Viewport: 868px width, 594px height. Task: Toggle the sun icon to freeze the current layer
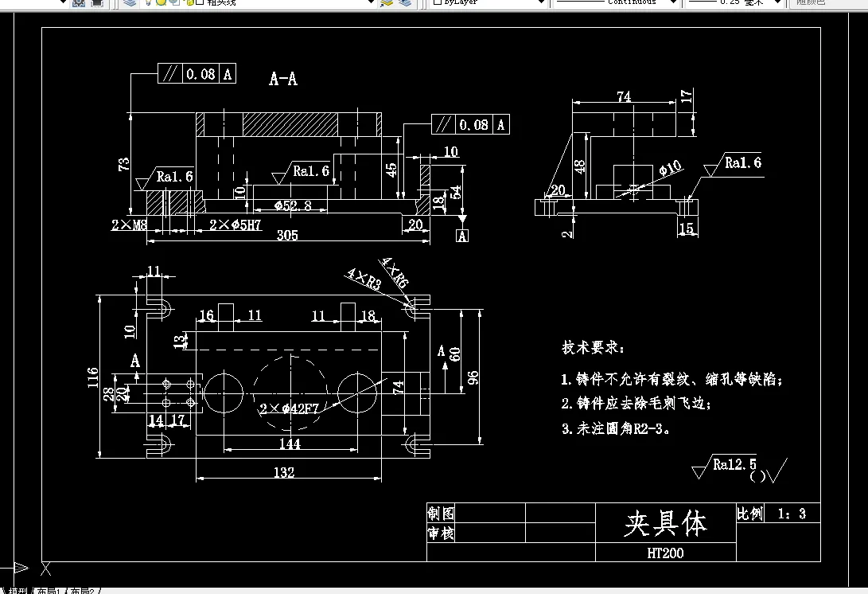(161, 4)
